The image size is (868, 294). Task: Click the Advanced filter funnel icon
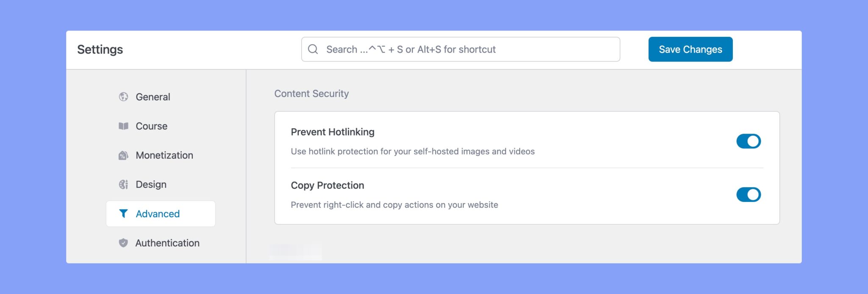click(x=123, y=214)
